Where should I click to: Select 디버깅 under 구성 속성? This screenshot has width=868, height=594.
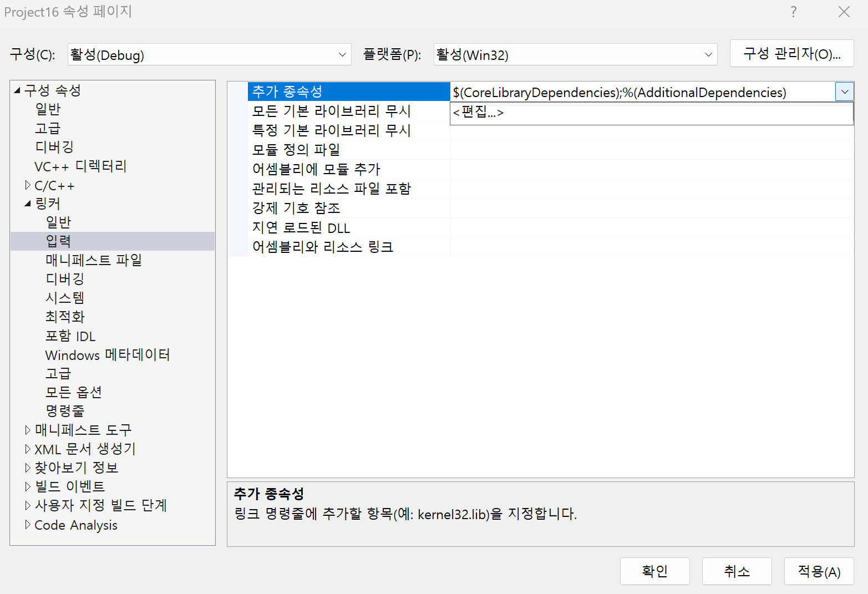click(54, 147)
